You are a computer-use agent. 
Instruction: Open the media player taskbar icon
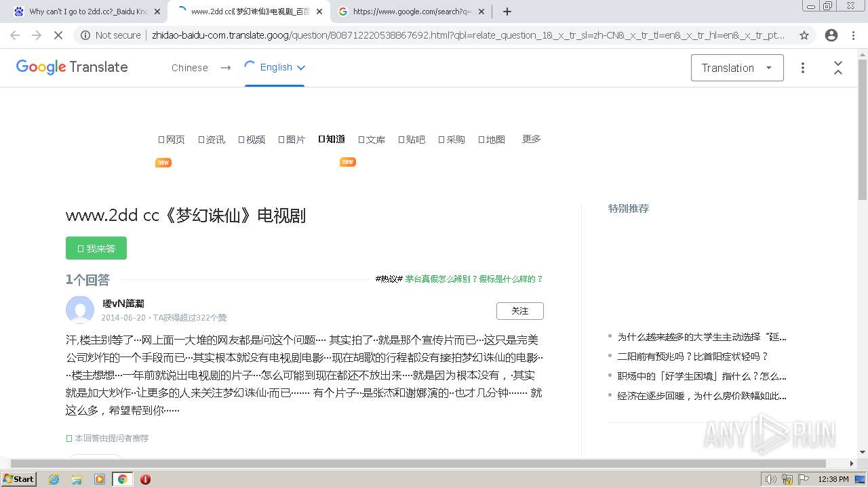click(100, 479)
